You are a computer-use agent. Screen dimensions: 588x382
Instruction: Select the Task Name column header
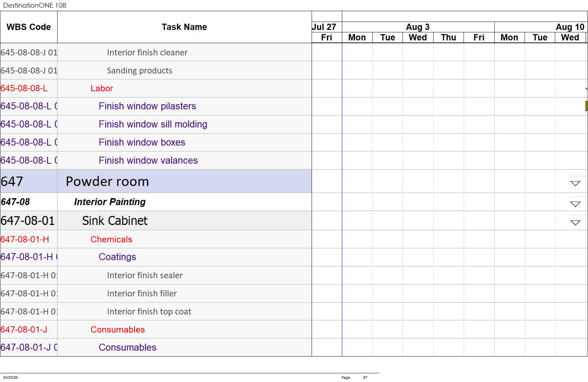pyautogui.click(x=184, y=27)
